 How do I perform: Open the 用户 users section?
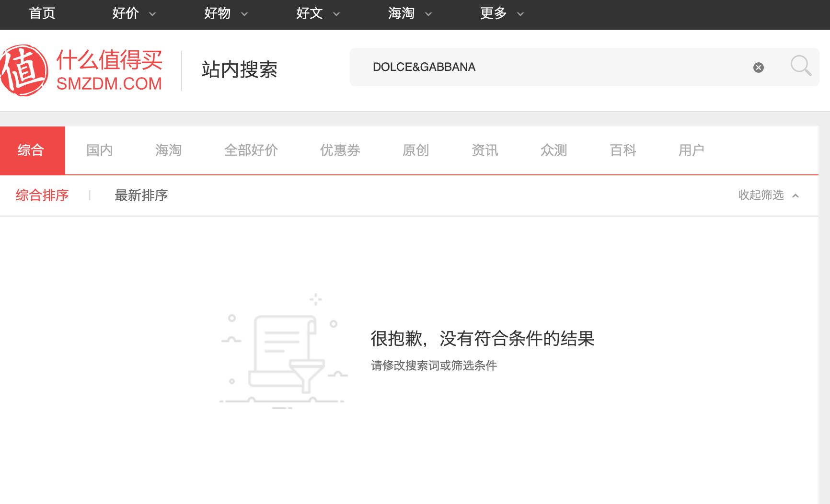(x=692, y=150)
